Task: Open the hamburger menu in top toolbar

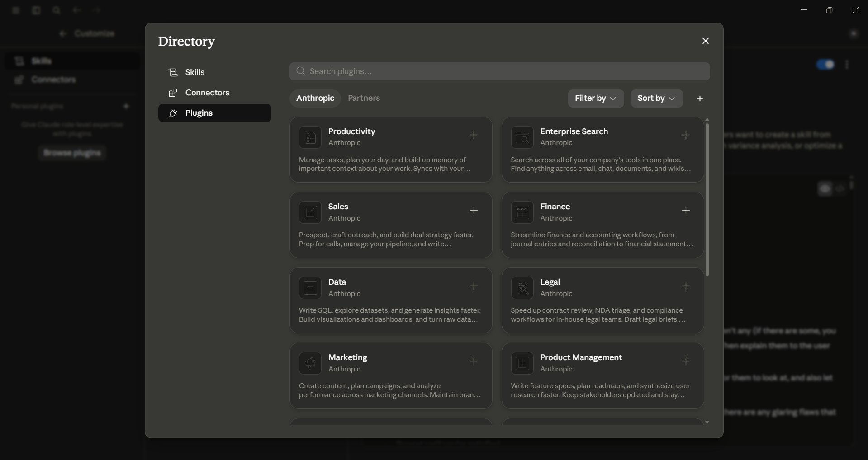Action: pos(16,10)
